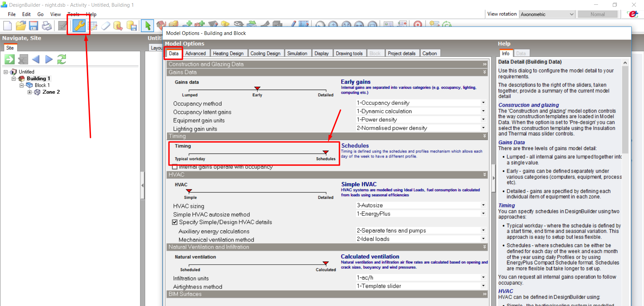This screenshot has width=644, height=306.
Task: Click the table edit pencil icon
Action: point(93,26)
